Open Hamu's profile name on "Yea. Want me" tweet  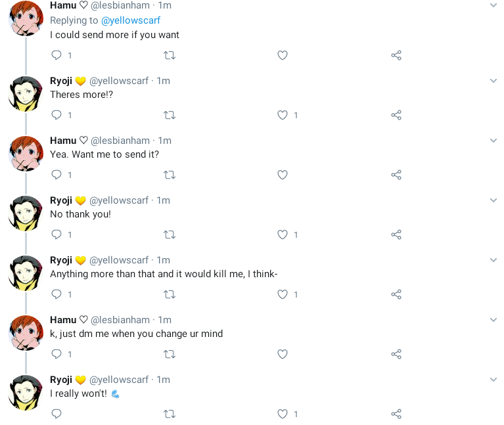[x=63, y=141]
